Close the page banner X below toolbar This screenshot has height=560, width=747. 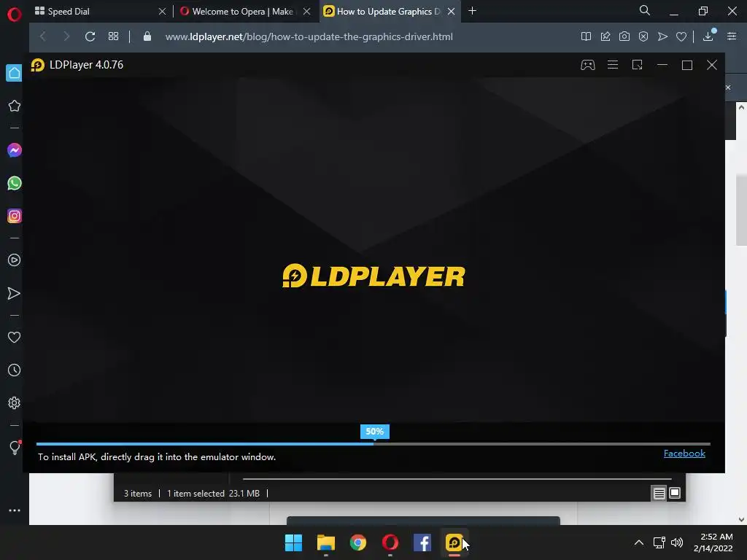(x=728, y=87)
